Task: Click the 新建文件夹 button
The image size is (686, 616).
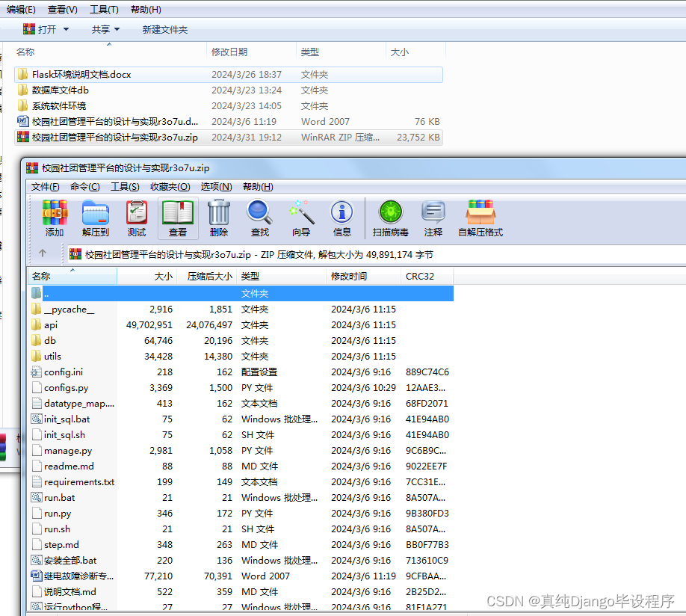Action: pos(166,29)
